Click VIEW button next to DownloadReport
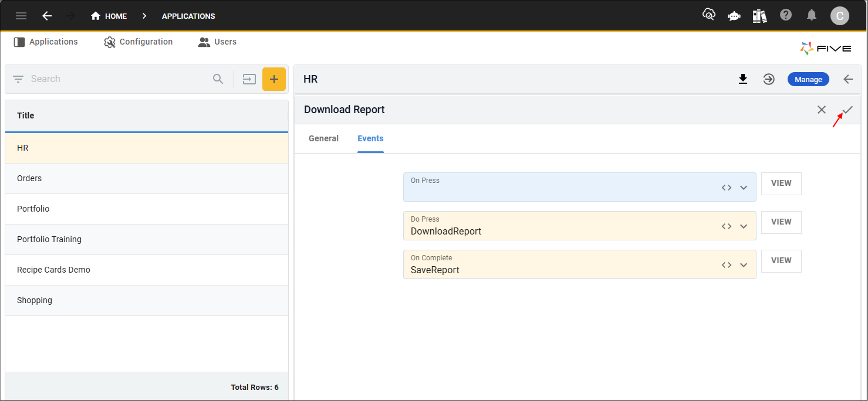The image size is (868, 401). tap(781, 222)
